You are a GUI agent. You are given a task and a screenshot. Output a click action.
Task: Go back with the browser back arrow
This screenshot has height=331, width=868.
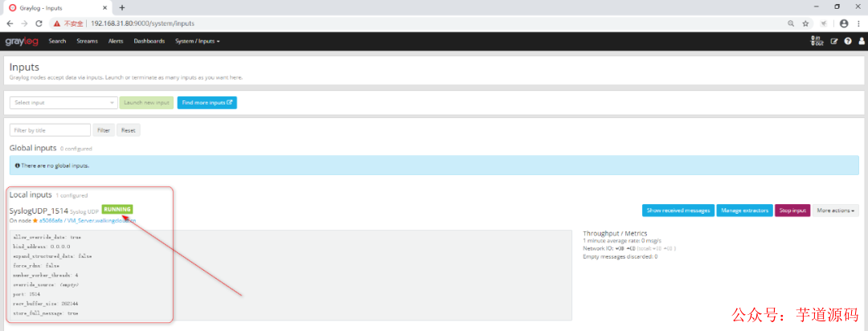[10, 24]
